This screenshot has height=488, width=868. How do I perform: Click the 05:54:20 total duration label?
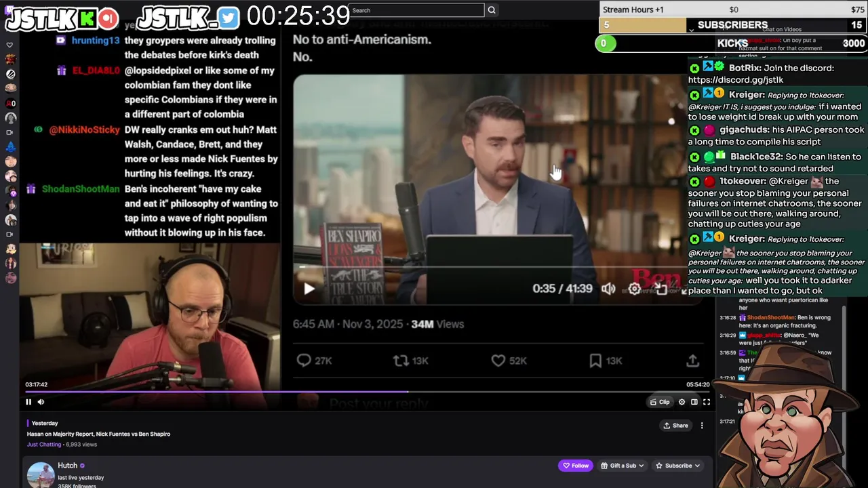pos(698,384)
